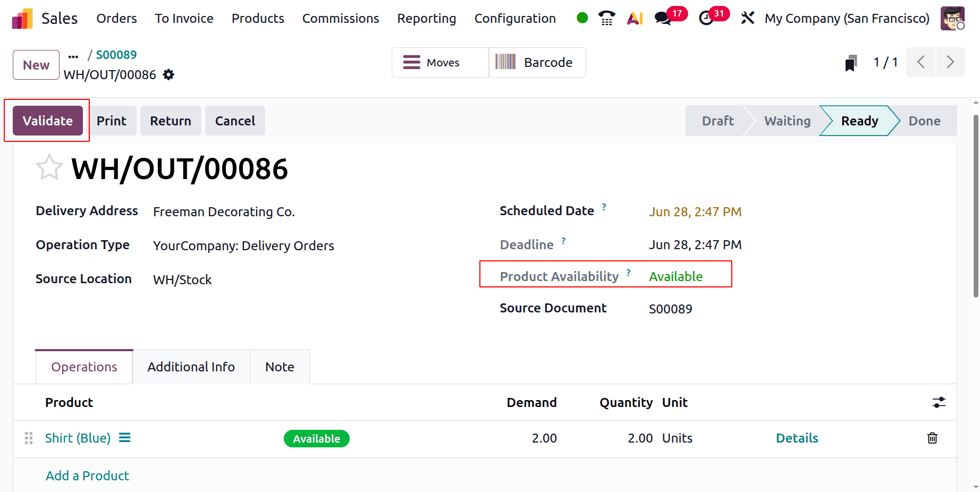Open Product Availability help tooltip

click(628, 273)
